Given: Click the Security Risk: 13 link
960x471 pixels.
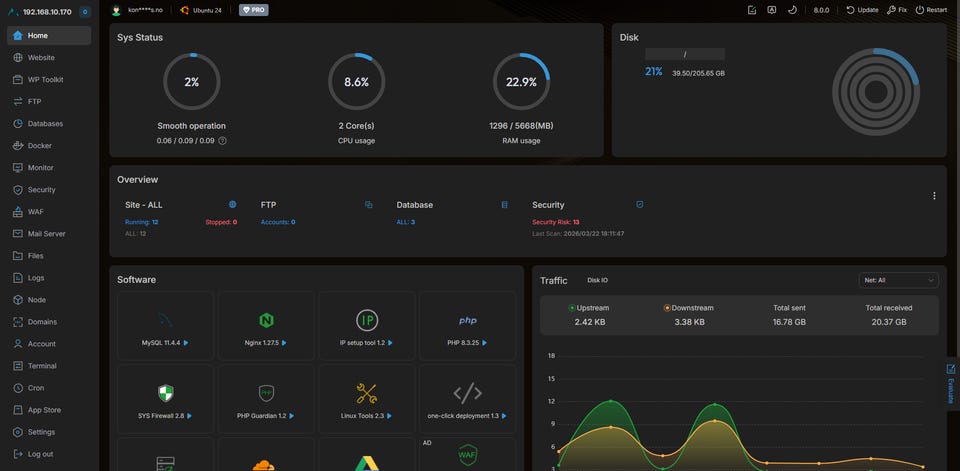Looking at the screenshot, I should point(555,222).
